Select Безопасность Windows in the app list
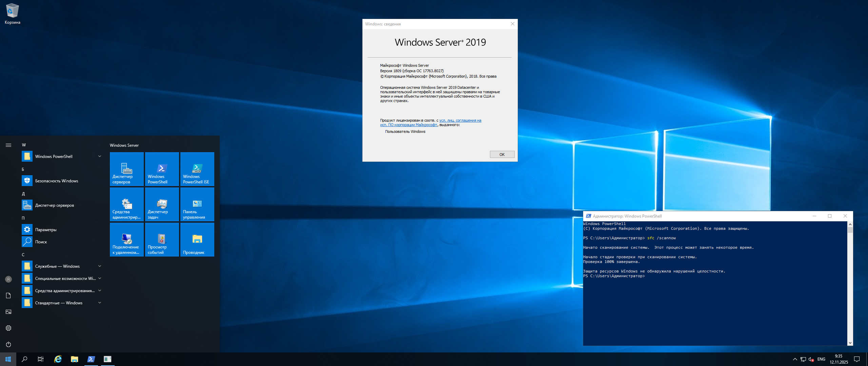Viewport: 868px width, 366px height. 57,181
